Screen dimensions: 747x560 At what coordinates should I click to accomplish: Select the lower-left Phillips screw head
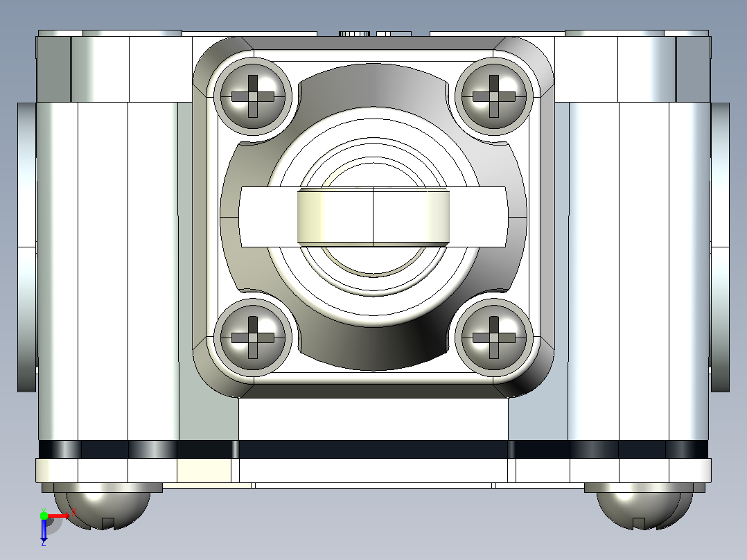(x=252, y=338)
